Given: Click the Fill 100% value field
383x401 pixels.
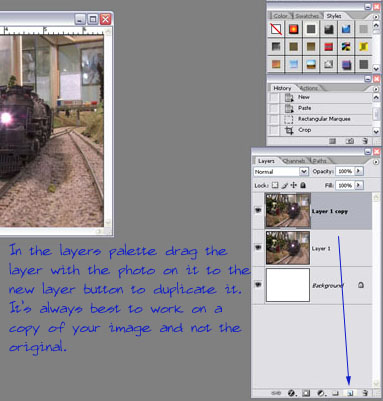Looking at the screenshot, I should point(345,185).
